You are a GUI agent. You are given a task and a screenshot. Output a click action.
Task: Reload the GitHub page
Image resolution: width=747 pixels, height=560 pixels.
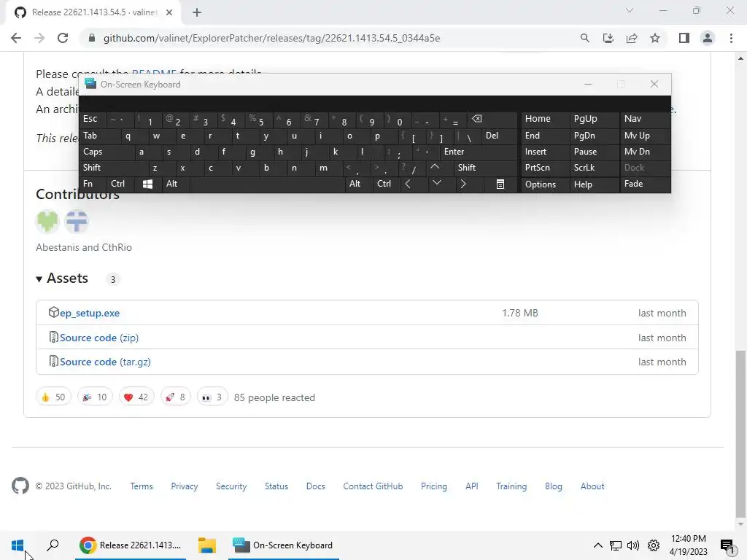(63, 38)
